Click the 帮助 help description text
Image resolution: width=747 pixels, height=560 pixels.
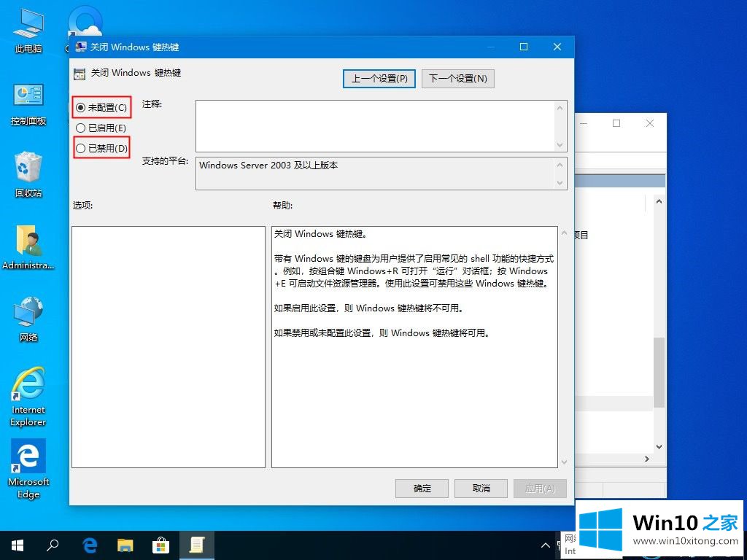pos(414,284)
